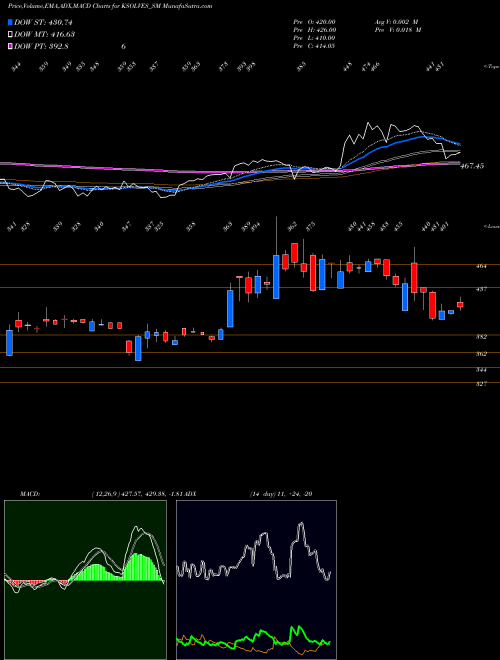
Task: Click the 'Pre V: 0.018 M' volume text
Action: click(x=398, y=30)
